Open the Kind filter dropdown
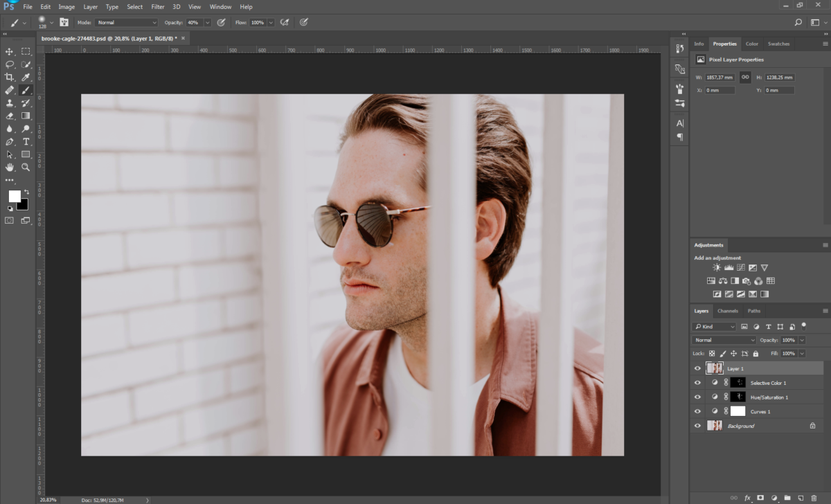This screenshot has width=831, height=504. 715,325
